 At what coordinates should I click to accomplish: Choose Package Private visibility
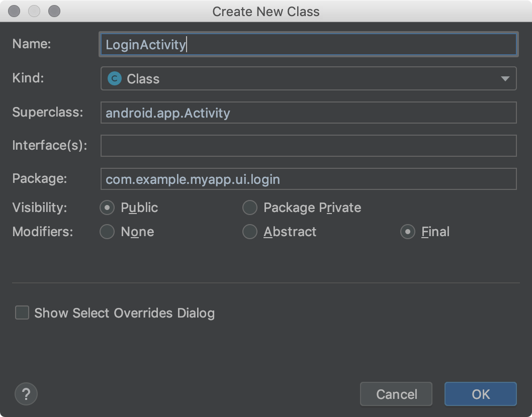click(250, 207)
